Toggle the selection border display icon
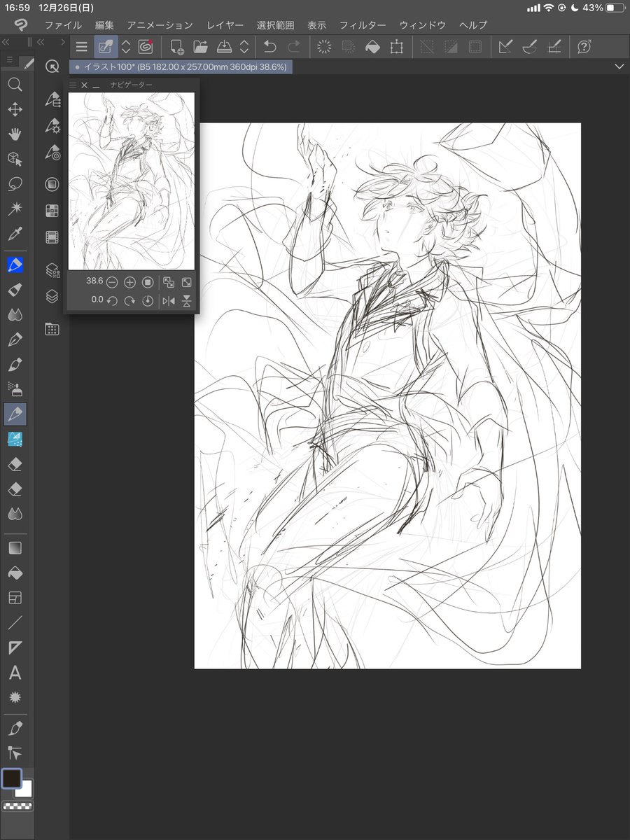Viewport: 630px width, 840px height. (x=475, y=47)
